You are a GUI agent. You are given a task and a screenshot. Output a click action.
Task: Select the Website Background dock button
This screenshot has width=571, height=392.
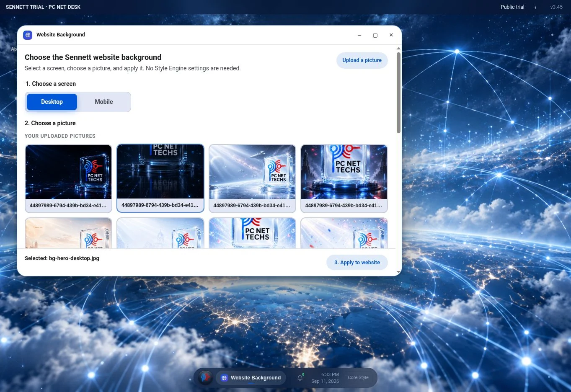(x=251, y=378)
